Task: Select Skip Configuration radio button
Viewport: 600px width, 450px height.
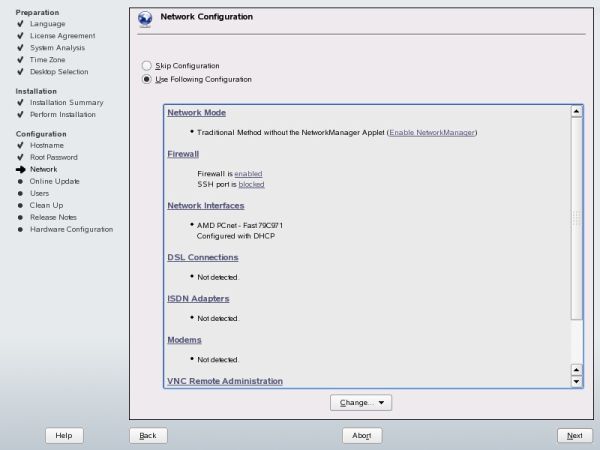Action: 147,66
